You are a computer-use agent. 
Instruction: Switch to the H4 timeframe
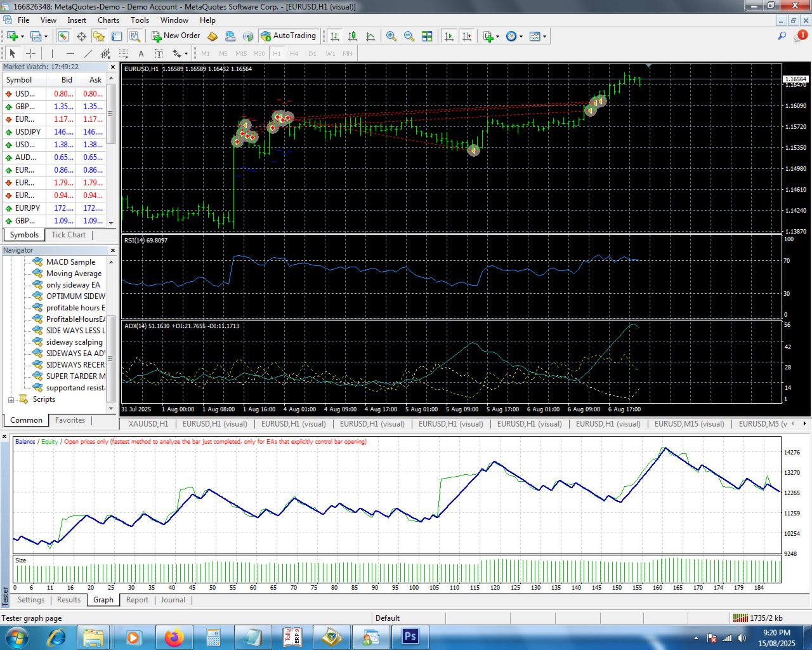[294, 53]
